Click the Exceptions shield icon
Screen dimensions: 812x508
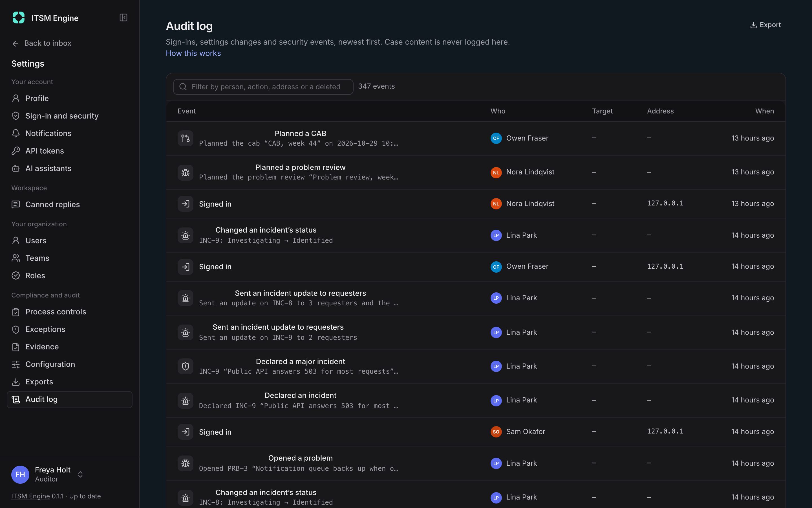click(x=16, y=329)
